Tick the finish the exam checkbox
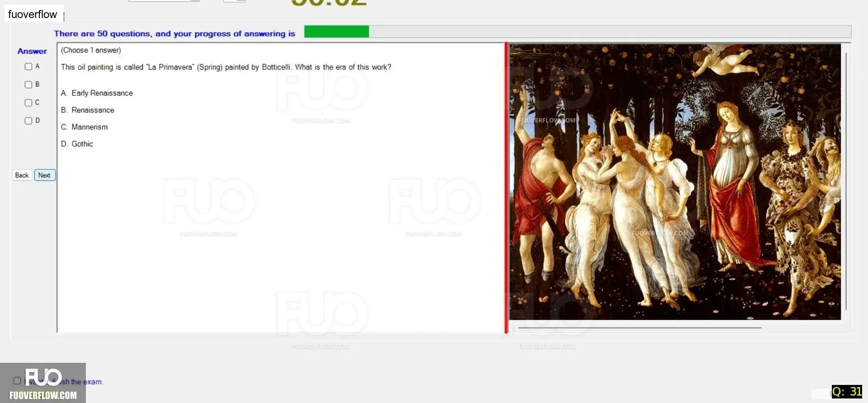Image resolution: width=868 pixels, height=403 pixels. [x=17, y=381]
